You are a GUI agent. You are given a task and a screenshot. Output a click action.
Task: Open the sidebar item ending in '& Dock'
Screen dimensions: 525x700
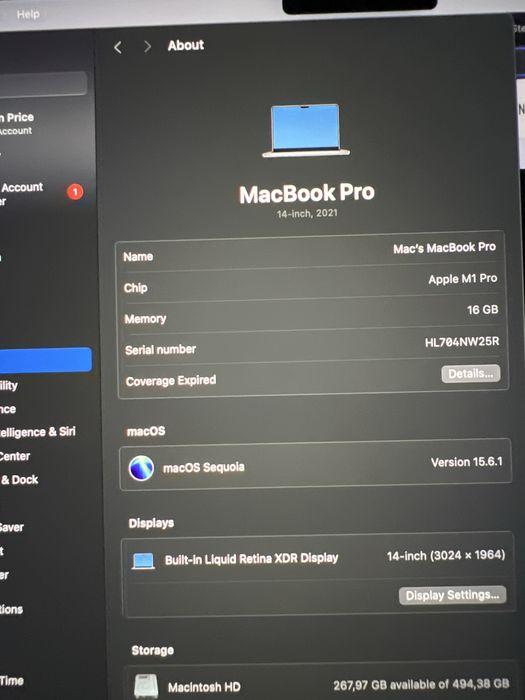[x=19, y=479]
